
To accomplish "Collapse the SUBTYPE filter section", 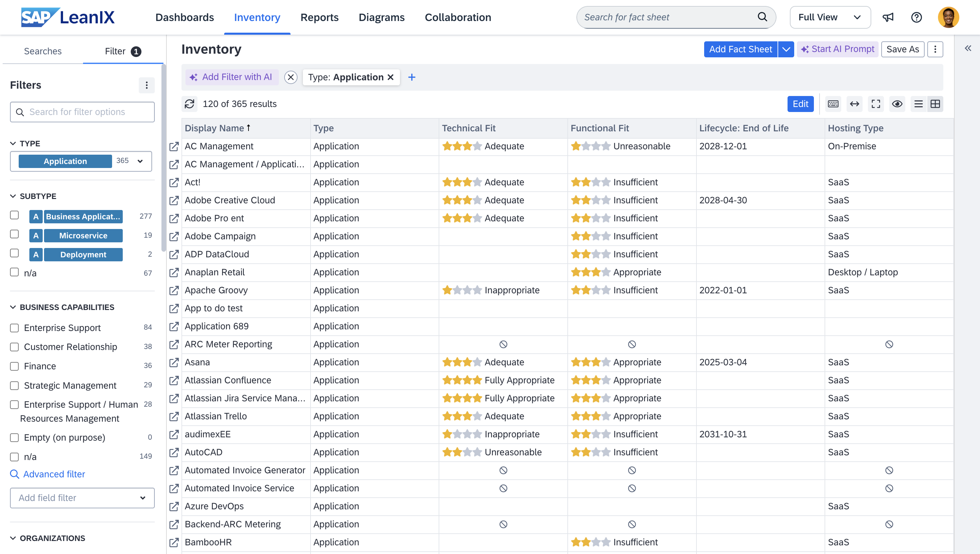I will click(13, 196).
